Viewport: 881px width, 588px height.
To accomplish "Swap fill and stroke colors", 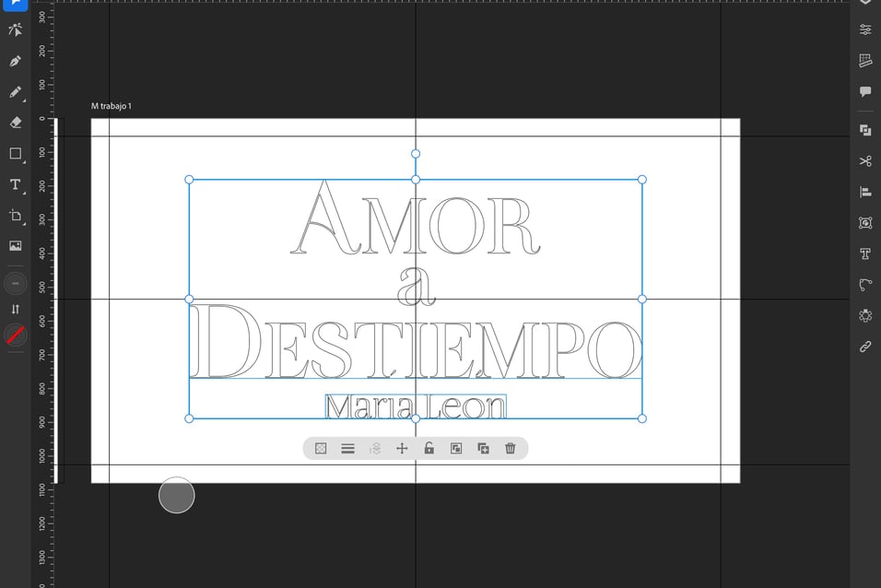I will tap(15, 309).
